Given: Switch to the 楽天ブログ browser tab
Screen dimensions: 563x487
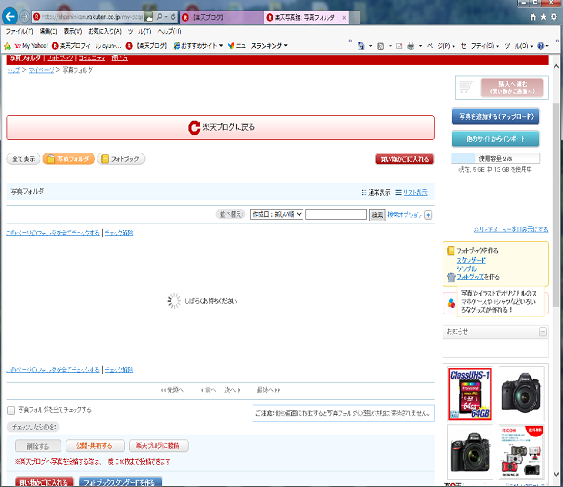Looking at the screenshot, I should point(222,17).
